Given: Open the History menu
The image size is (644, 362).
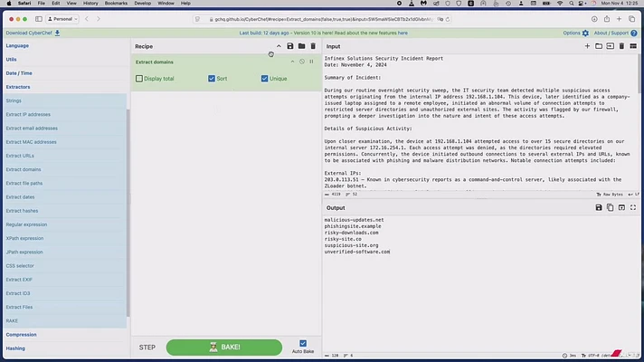Looking at the screenshot, I should pyautogui.click(x=90, y=3).
